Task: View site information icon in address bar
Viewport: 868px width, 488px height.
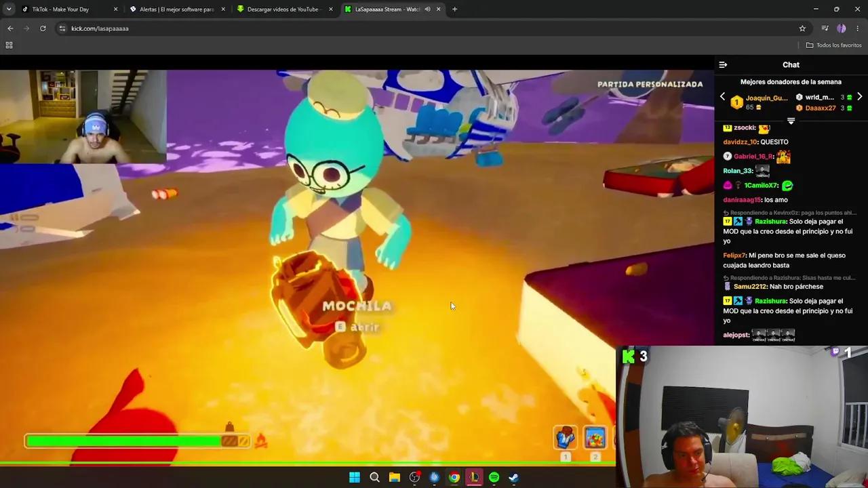Action: point(62,28)
